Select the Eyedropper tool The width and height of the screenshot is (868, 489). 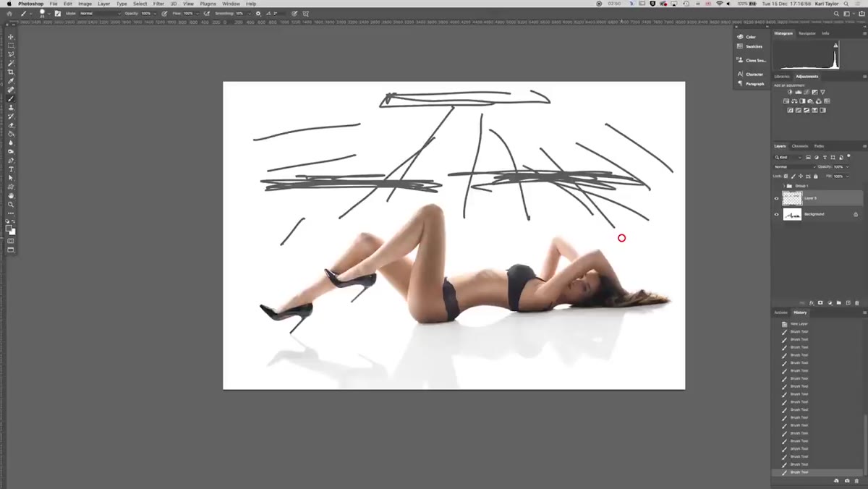(11, 81)
